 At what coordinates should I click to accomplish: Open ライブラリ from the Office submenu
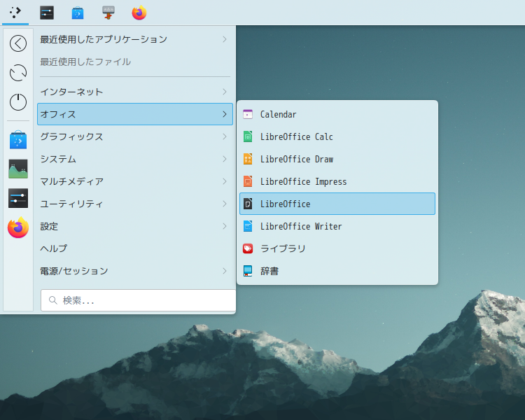(337, 248)
